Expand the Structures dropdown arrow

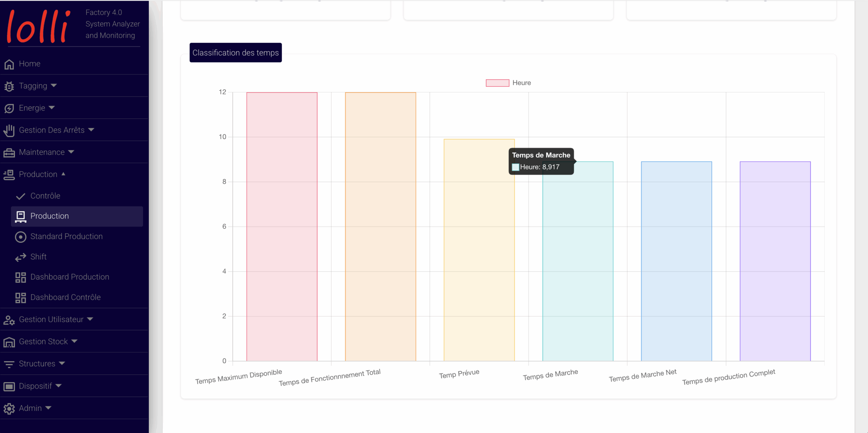[62, 363]
